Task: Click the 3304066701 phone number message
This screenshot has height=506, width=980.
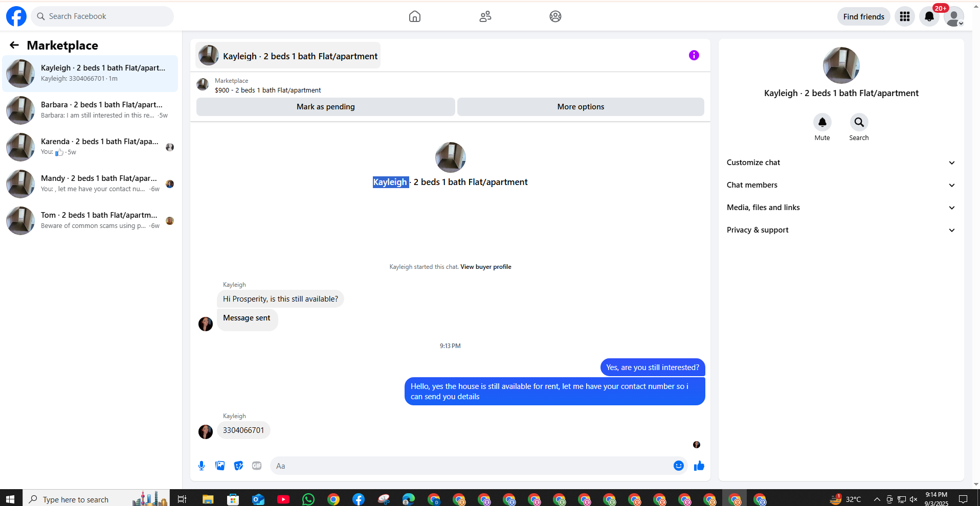Action: [243, 430]
